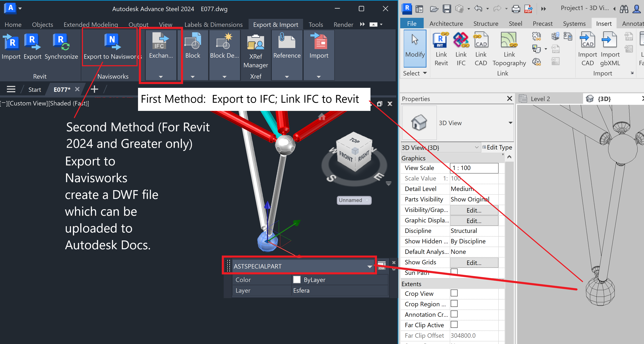Click the View Scale value field
The image size is (644, 344).
pos(474,168)
